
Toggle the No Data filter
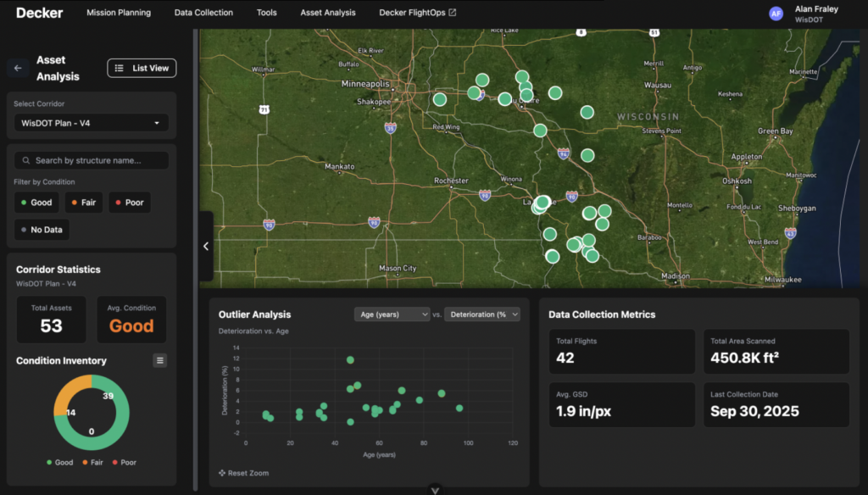click(42, 230)
